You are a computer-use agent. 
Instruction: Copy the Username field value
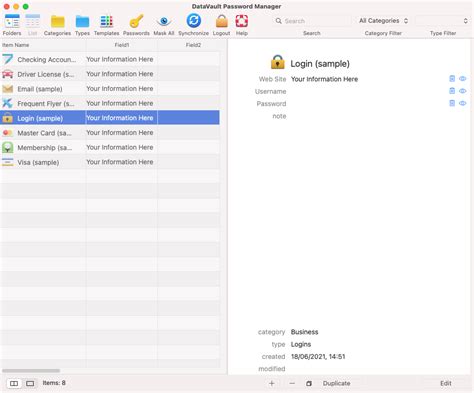point(452,91)
